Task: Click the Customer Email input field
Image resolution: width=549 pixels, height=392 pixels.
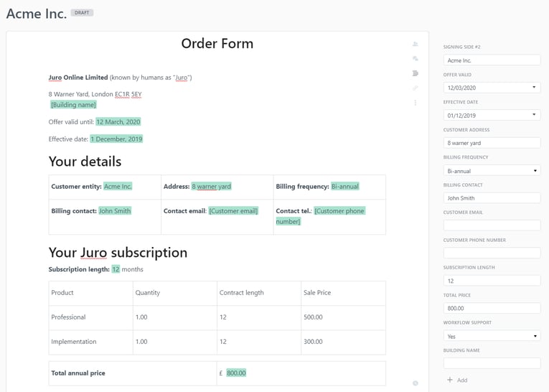Action: 492,225
